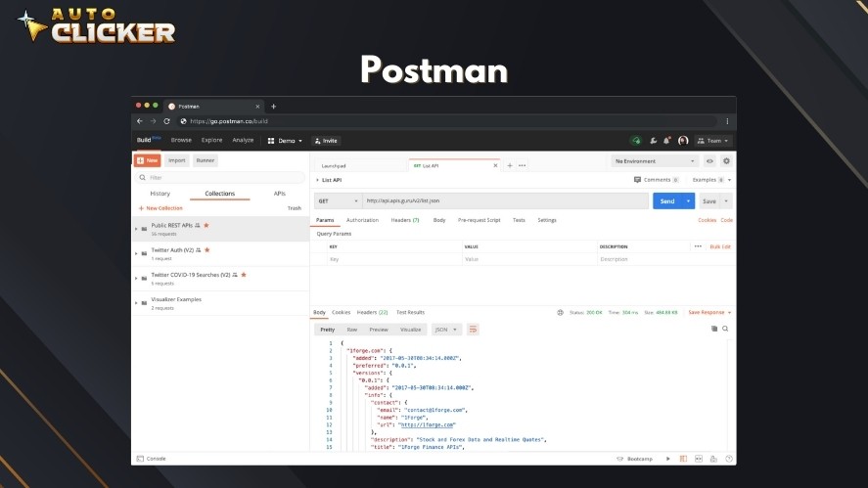Open the JSON format dropdown
Image resolution: width=868 pixels, height=488 pixels.
pyautogui.click(x=446, y=330)
